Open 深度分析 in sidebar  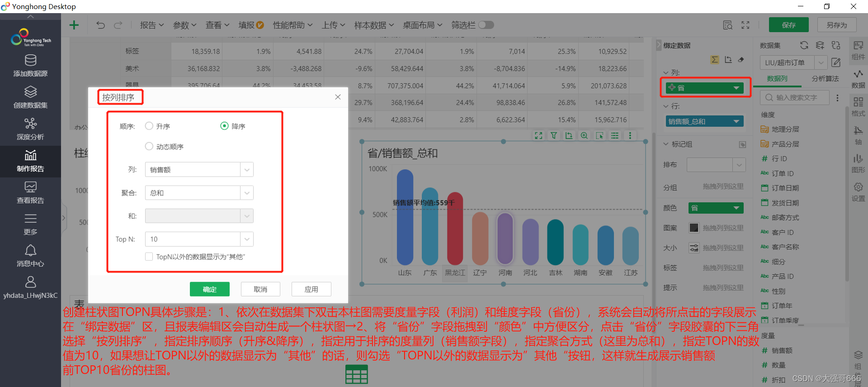click(x=30, y=129)
